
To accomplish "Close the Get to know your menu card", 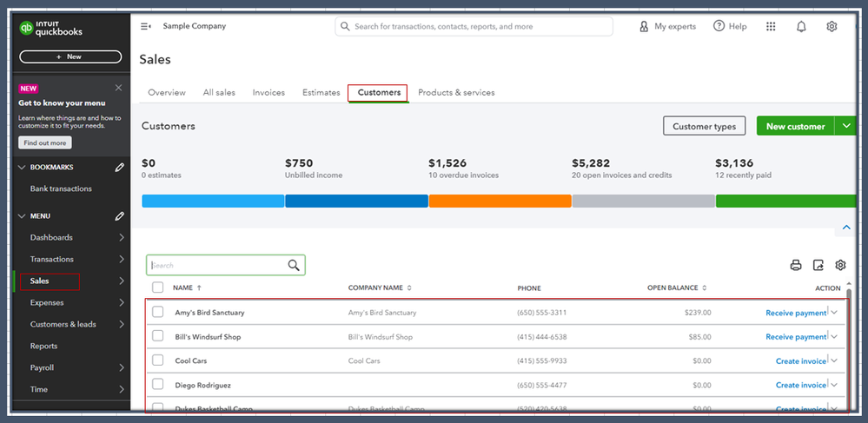I will coord(118,88).
